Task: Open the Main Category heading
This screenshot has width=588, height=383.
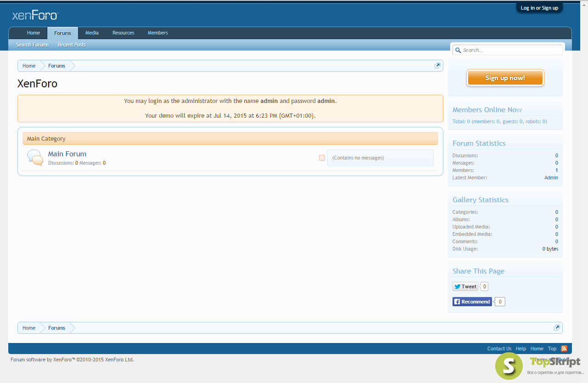Action: (x=46, y=138)
